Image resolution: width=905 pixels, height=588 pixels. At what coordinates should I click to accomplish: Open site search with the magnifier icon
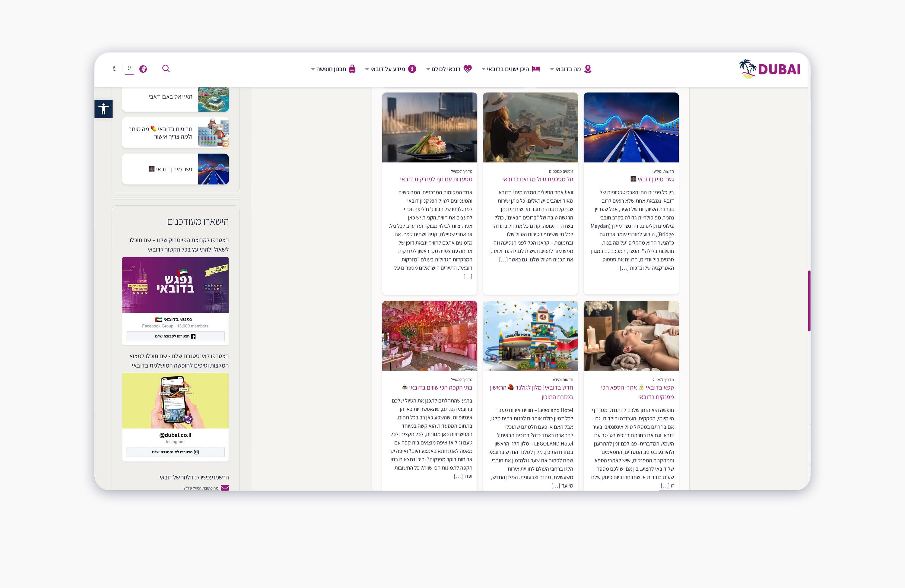pyautogui.click(x=166, y=68)
